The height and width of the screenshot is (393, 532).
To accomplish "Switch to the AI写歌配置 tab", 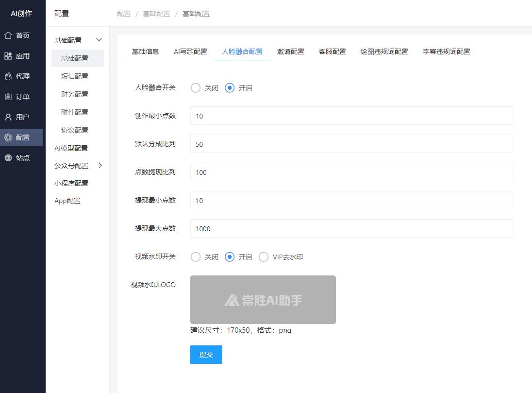I will (x=190, y=51).
